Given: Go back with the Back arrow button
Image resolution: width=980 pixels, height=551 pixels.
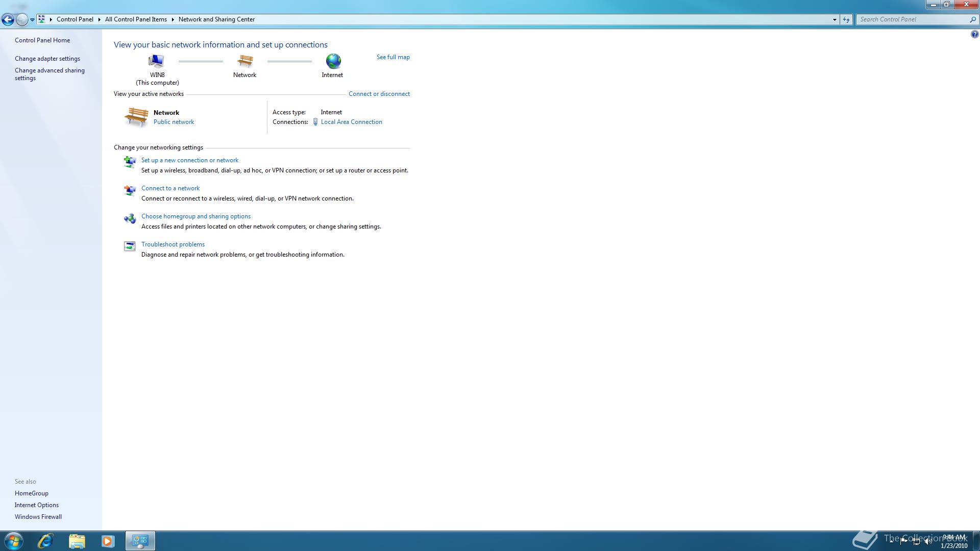Looking at the screenshot, I should 8,19.
